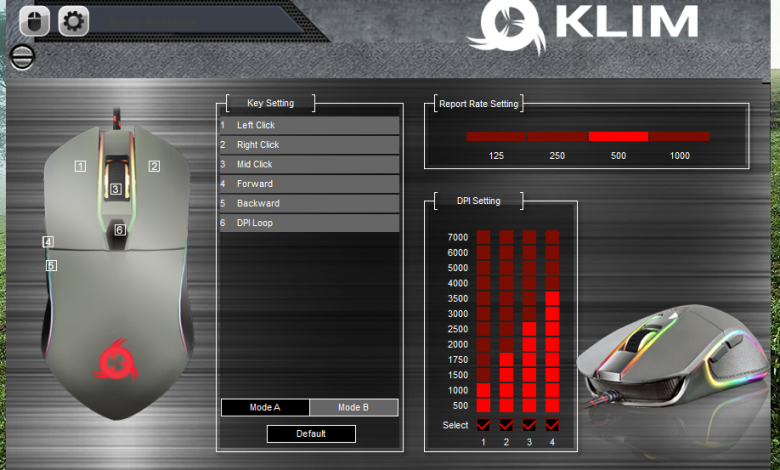The width and height of the screenshot is (780, 470).
Task: Click the round minimize icon below toolbar
Action: point(22,57)
